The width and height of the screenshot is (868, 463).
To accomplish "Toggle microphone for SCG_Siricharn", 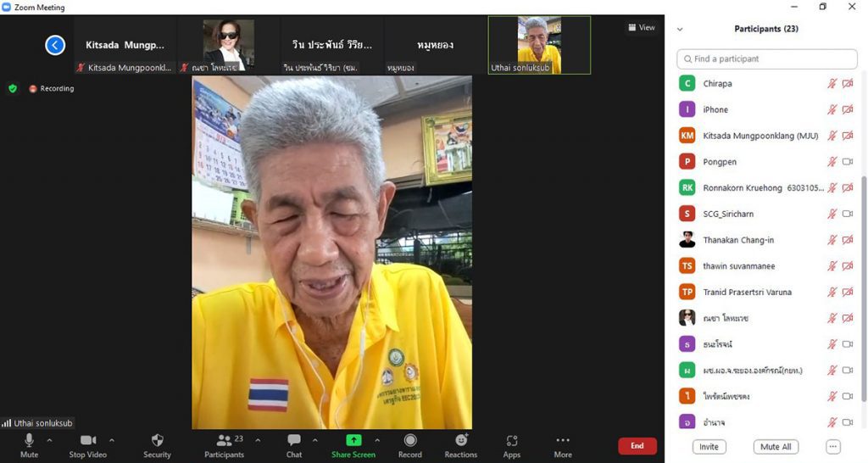I will click(x=832, y=214).
